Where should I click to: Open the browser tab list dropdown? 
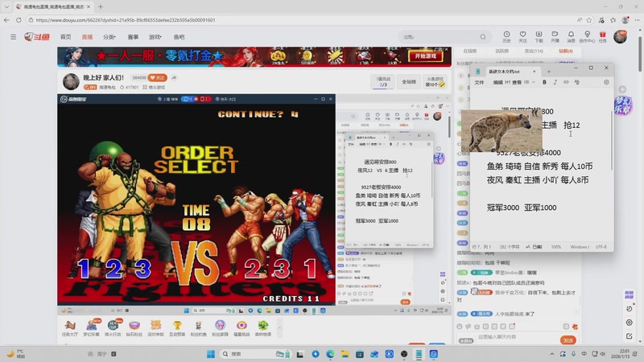(6, 6)
